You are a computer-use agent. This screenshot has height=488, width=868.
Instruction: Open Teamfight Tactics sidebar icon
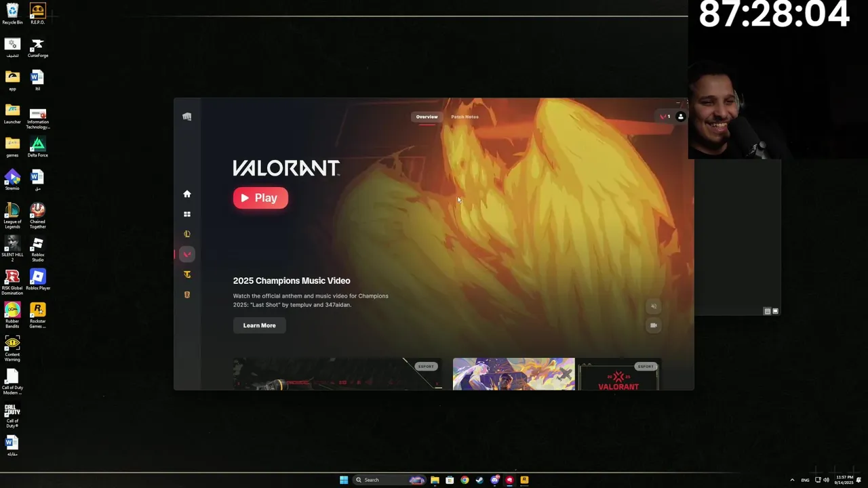[x=187, y=274]
